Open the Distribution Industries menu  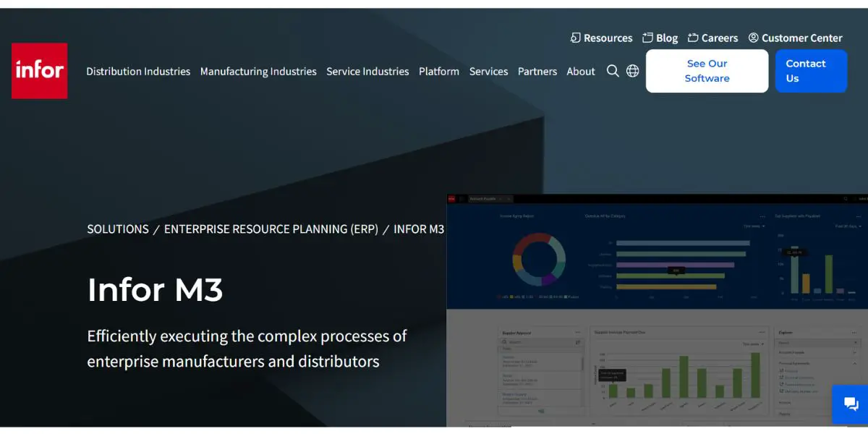138,72
